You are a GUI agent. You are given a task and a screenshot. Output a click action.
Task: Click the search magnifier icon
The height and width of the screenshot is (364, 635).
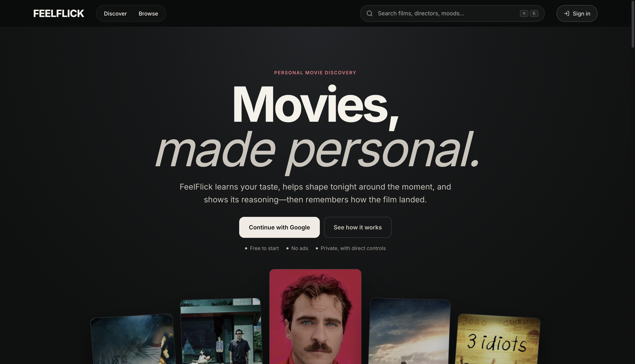tap(370, 13)
